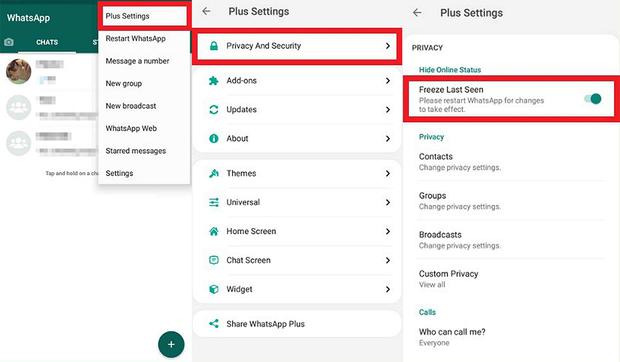Open the first chat's profile picture
Image resolution: width=620 pixels, height=362 pixels.
pyautogui.click(x=19, y=72)
